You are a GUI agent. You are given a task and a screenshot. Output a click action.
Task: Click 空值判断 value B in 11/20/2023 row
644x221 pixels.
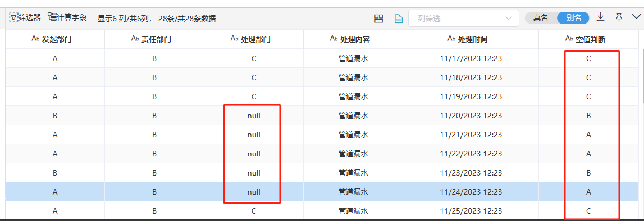click(x=588, y=116)
